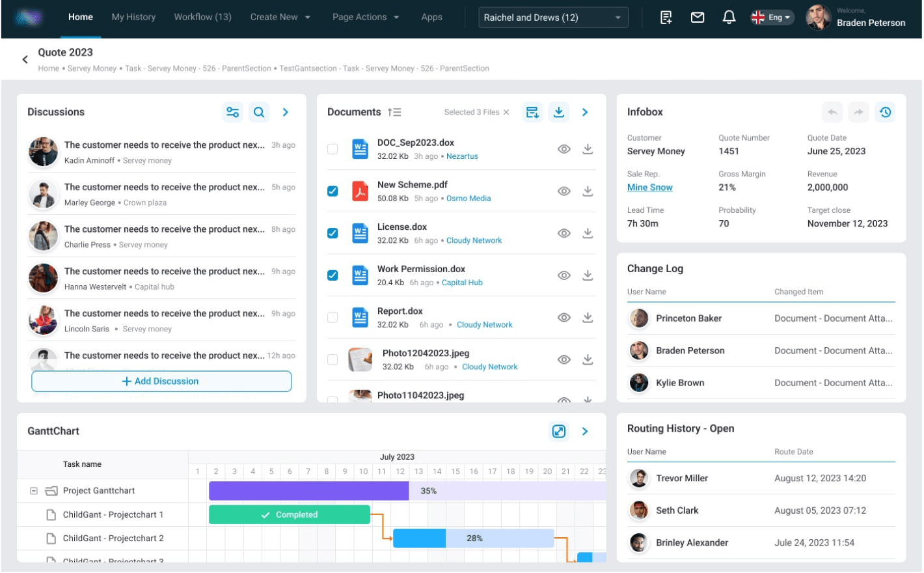Click the mail envelope icon in the header
The height and width of the screenshot is (573, 924).
(x=697, y=17)
